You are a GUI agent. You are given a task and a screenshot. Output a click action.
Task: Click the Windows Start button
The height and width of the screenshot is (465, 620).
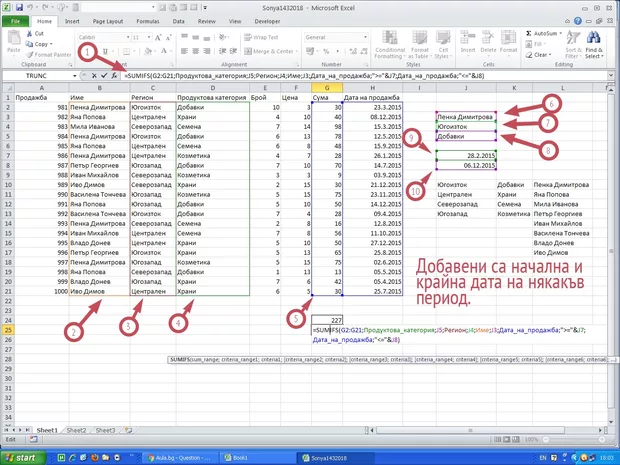tap(24, 456)
